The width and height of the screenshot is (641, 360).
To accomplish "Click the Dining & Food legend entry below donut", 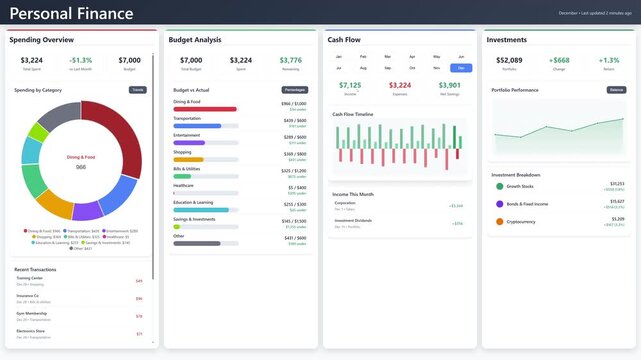I will coord(42,231).
